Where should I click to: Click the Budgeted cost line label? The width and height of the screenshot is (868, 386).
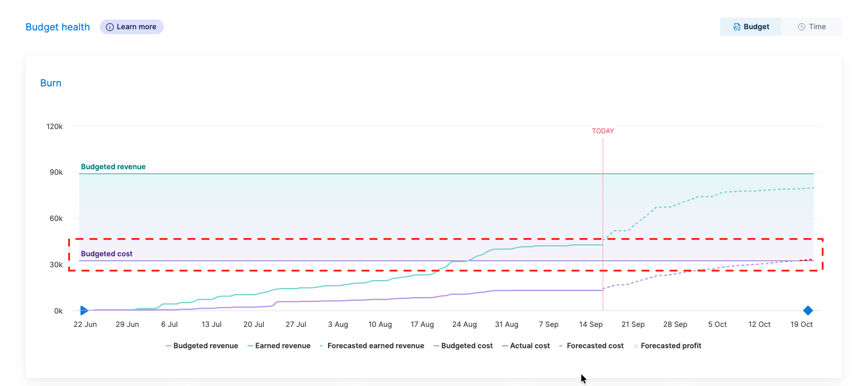click(107, 254)
